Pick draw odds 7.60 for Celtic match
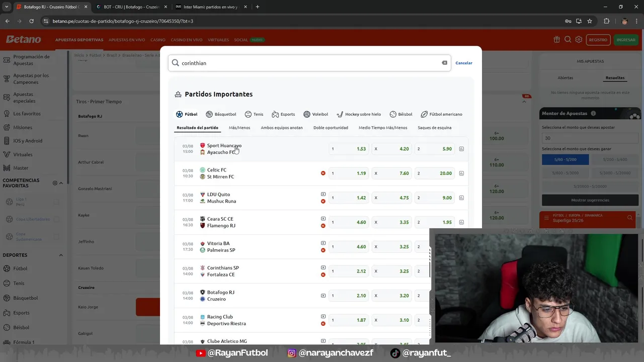The image size is (644, 362). coord(392,173)
